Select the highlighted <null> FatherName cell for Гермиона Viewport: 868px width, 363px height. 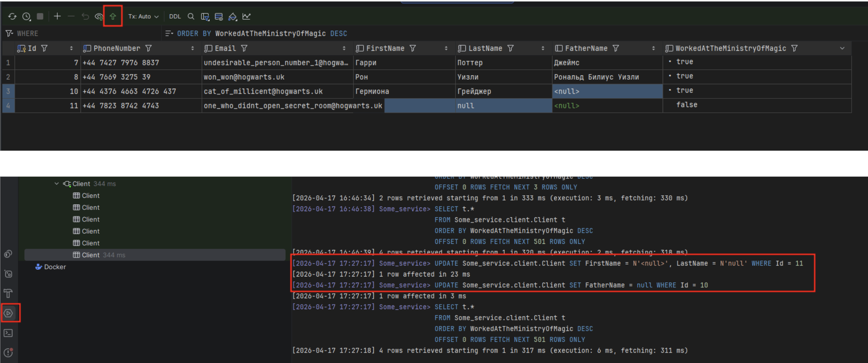coord(607,91)
